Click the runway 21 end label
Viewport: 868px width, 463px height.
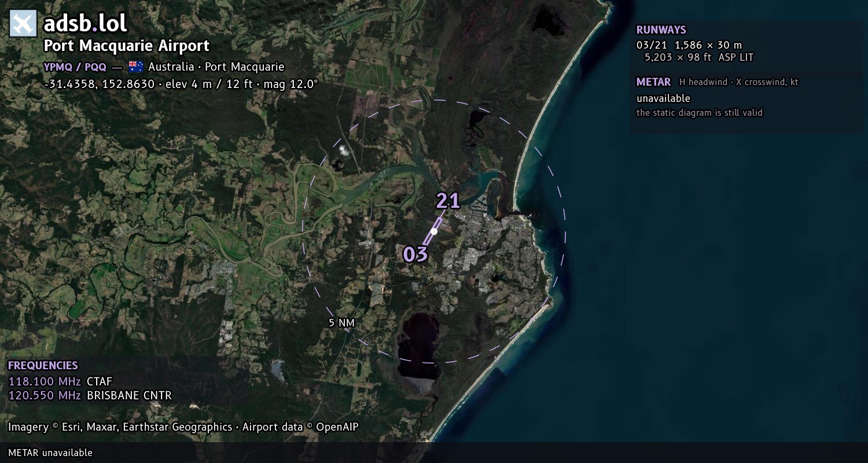[x=448, y=201]
